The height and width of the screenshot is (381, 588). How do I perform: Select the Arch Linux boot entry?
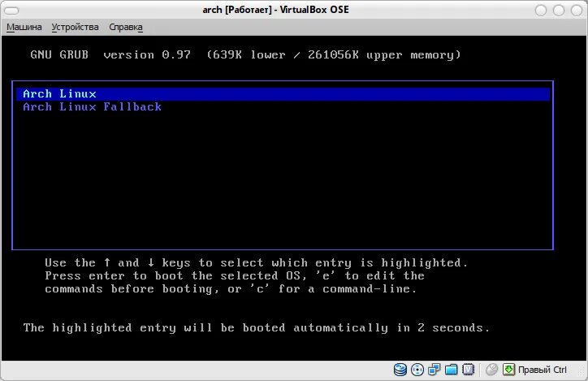pyautogui.click(x=283, y=93)
